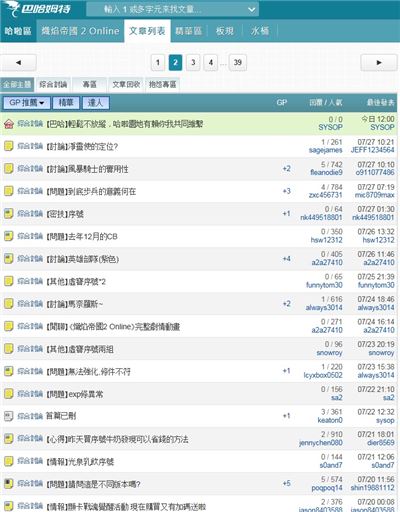
Task: Click the +4 GP value
Action: (286, 258)
